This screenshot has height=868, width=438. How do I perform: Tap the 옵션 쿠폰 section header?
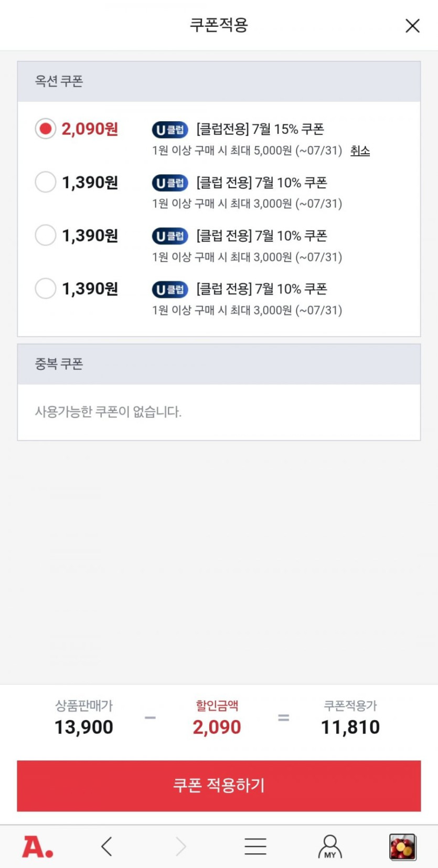click(59, 81)
